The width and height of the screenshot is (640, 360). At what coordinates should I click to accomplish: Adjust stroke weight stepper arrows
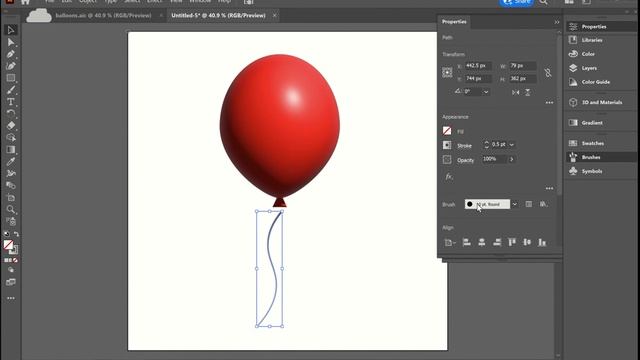486,144
